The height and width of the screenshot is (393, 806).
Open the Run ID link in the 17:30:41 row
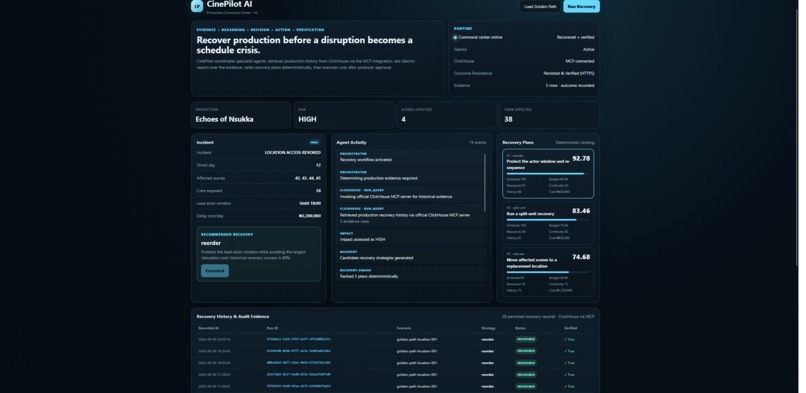pyautogui.click(x=299, y=386)
